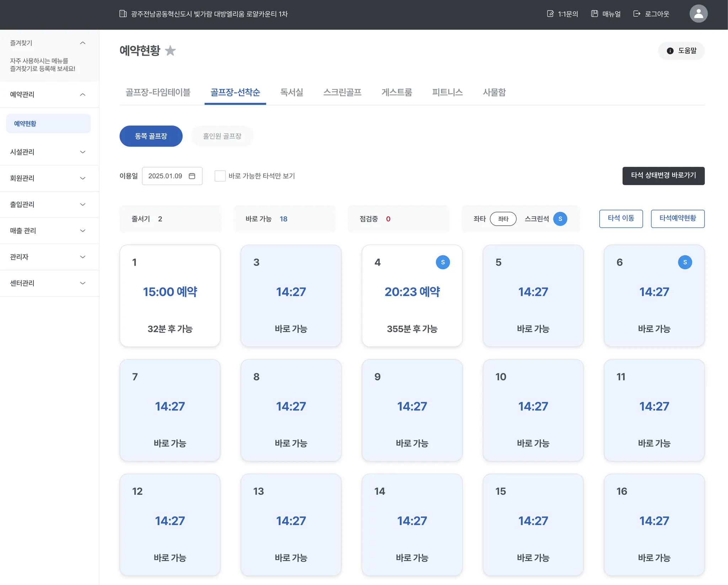728x585 pixels.
Task: Toggle the 스크린석 S filter badge
Action: tap(560, 219)
